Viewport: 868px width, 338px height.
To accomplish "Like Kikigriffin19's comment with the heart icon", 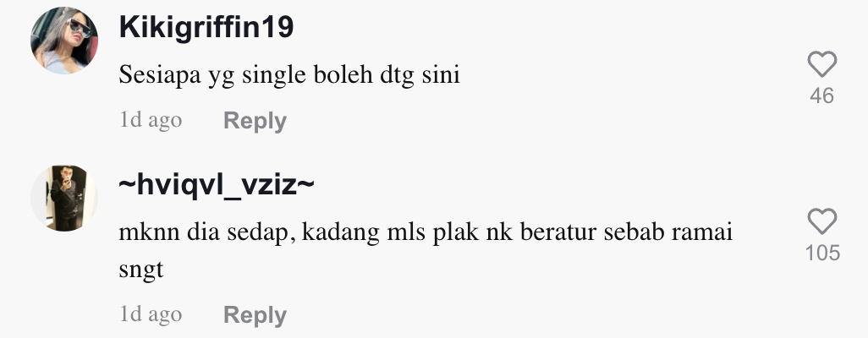I will pyautogui.click(x=822, y=63).
